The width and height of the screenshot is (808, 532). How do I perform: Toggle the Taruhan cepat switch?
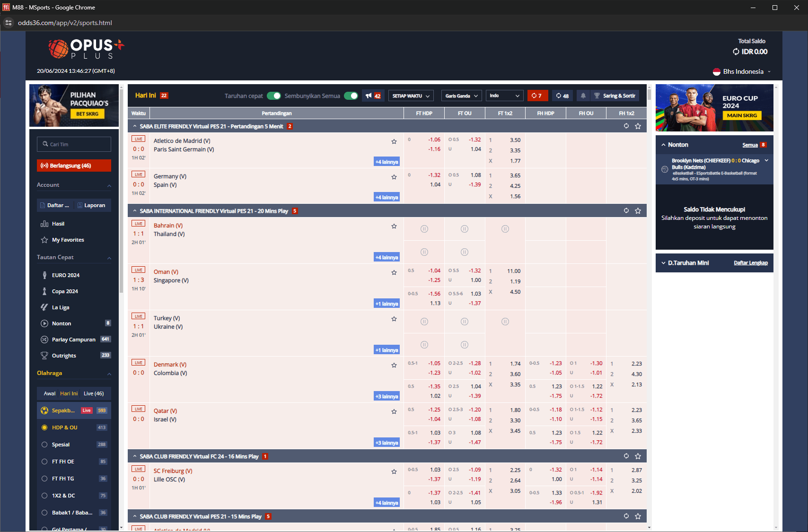click(x=273, y=96)
